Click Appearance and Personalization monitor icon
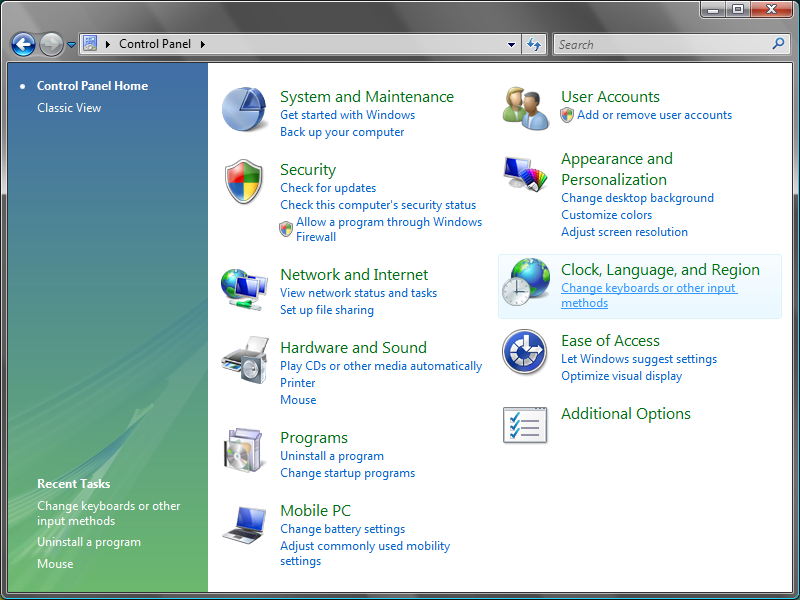The image size is (800, 600). click(x=525, y=173)
